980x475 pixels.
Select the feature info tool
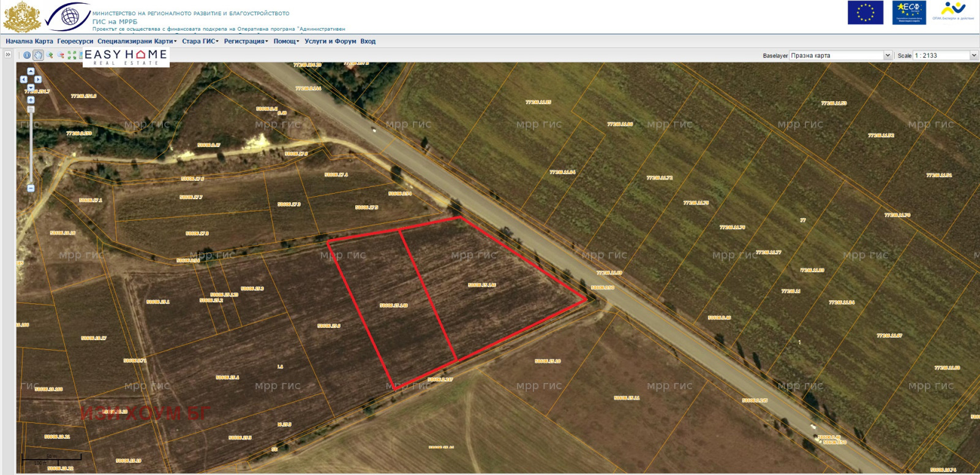pos(27,55)
